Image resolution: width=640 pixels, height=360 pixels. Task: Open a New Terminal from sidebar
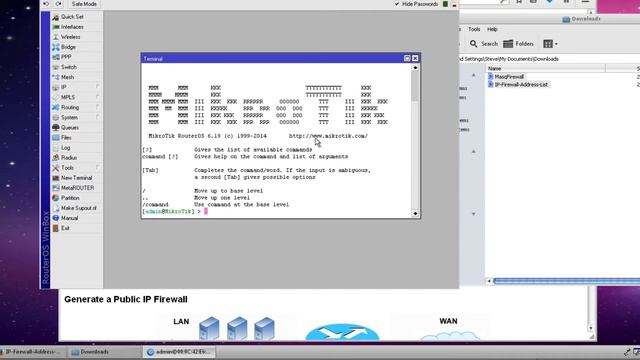coord(76,178)
